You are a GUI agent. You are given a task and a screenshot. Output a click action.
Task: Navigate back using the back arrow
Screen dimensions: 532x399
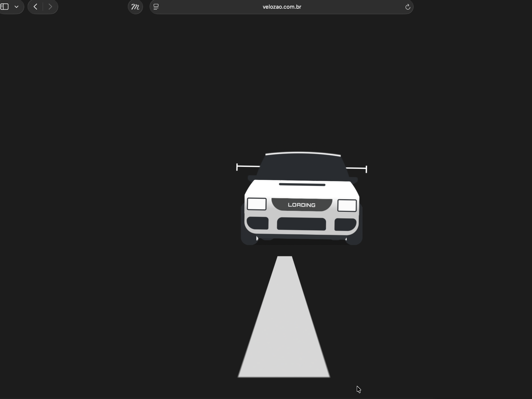click(x=35, y=7)
